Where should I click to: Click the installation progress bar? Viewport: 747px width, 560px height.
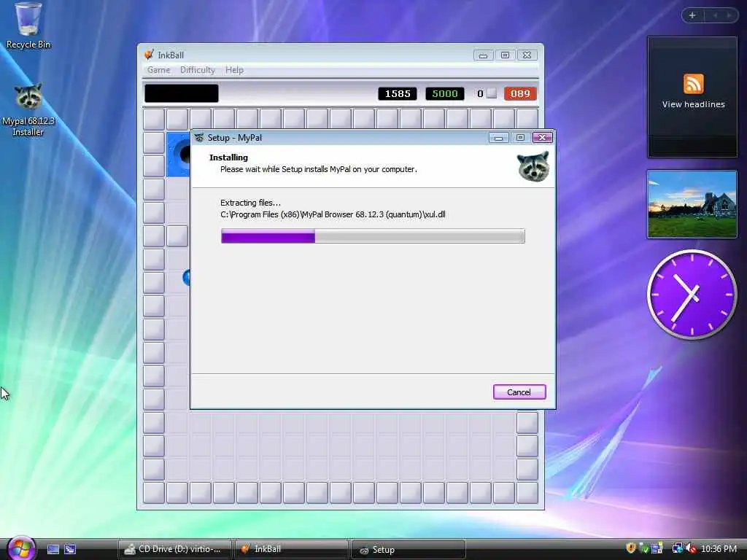click(x=373, y=236)
